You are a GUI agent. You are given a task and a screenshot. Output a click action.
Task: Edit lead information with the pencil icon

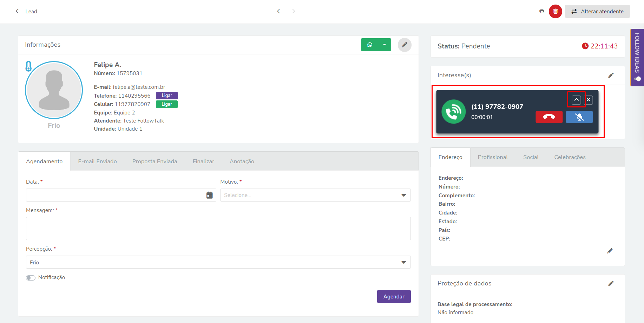pyautogui.click(x=405, y=45)
